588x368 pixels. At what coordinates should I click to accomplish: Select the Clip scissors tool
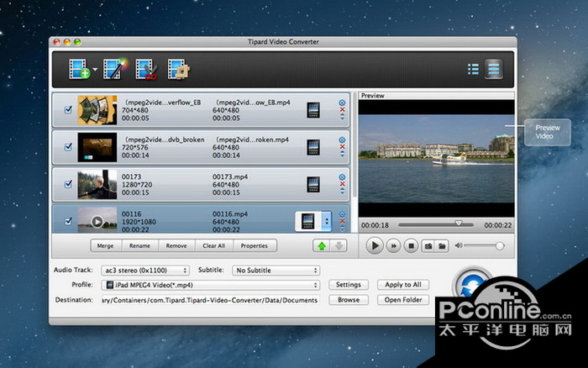point(146,70)
